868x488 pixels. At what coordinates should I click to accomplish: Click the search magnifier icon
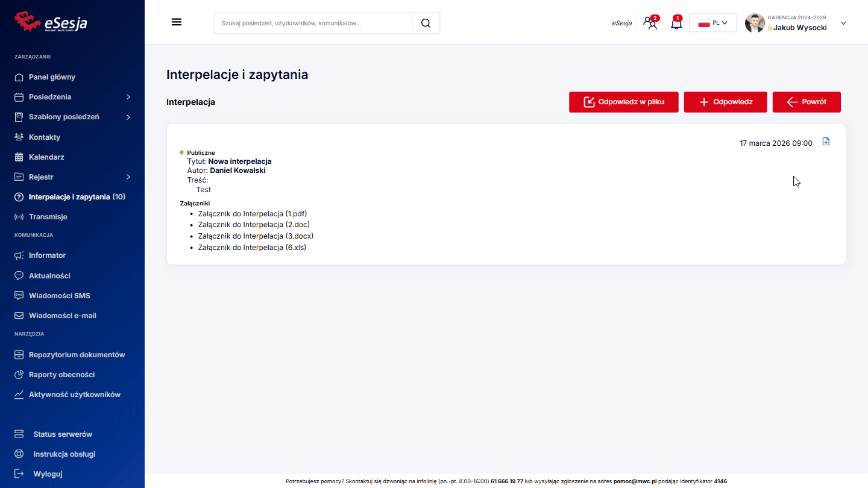[426, 23]
